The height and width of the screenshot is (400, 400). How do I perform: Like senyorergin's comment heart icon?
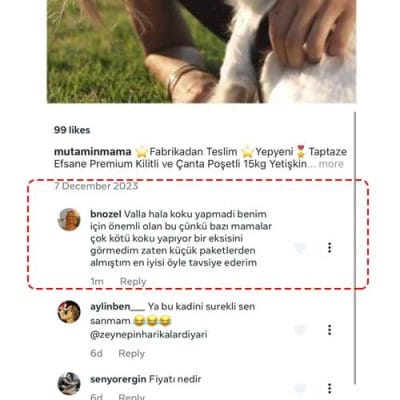pos(300,389)
